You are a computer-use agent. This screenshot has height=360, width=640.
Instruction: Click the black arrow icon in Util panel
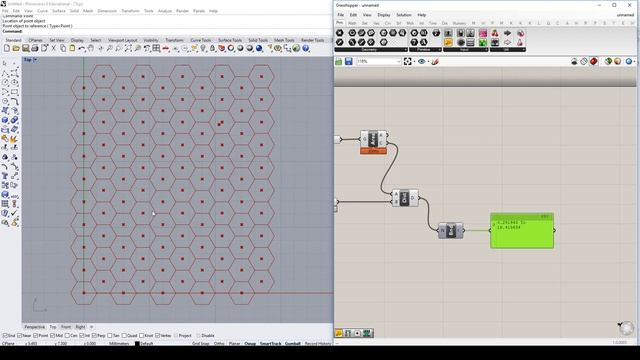coord(507,33)
